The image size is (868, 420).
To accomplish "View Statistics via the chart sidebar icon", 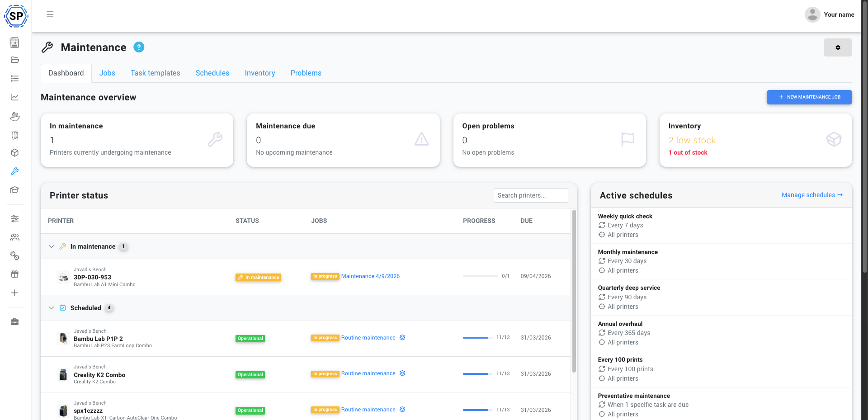I will coord(15,97).
